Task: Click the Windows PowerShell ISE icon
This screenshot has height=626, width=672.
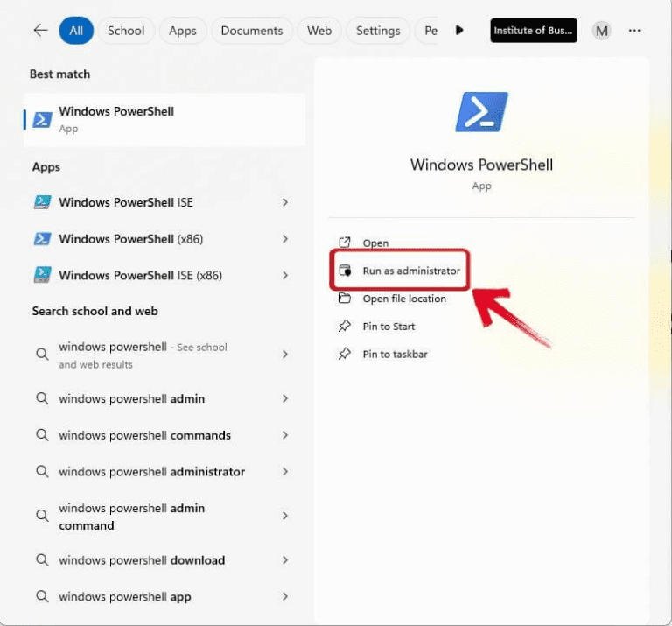Action: 42,202
